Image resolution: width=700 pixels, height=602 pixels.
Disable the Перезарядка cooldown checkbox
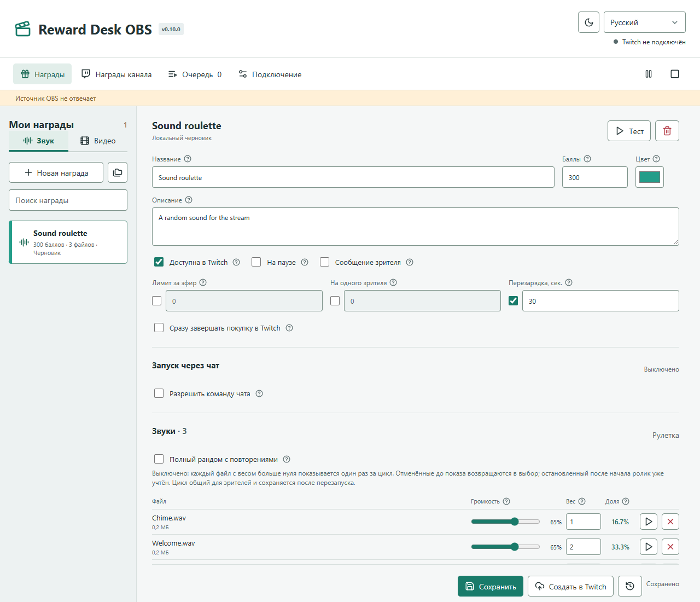coord(513,300)
